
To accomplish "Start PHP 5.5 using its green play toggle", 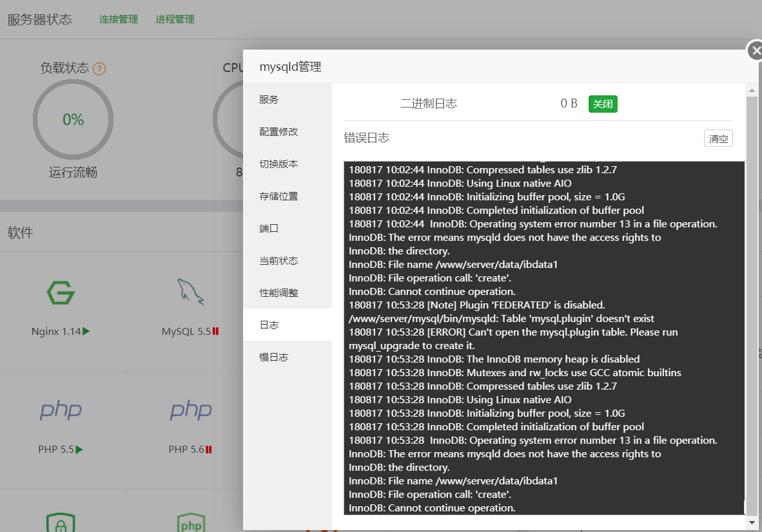I will pyautogui.click(x=79, y=449).
